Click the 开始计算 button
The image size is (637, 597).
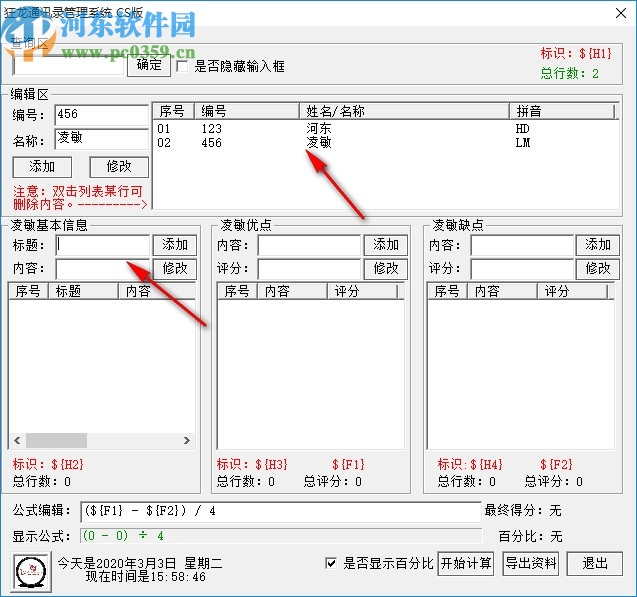click(x=466, y=563)
